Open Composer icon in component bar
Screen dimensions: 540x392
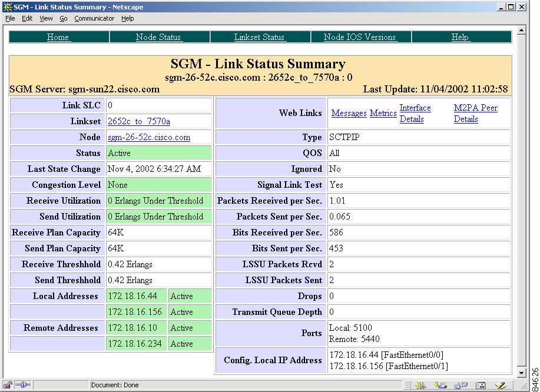500,385
